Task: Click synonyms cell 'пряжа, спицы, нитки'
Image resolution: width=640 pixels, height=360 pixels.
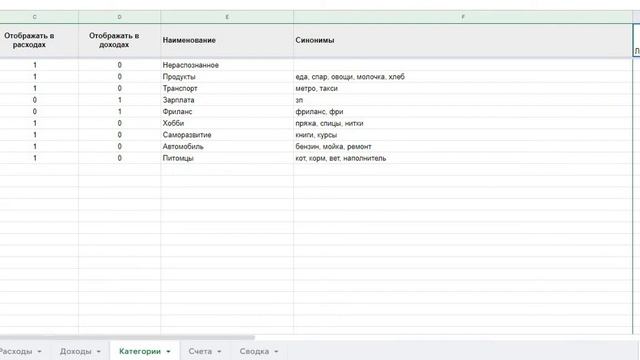Action: [463, 123]
